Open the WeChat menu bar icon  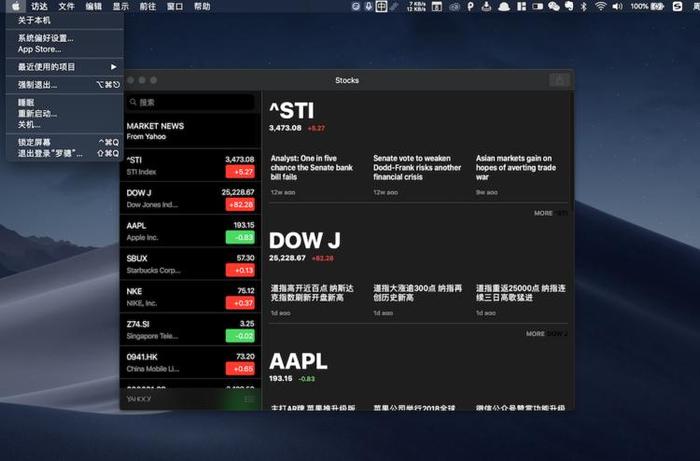[x=554, y=6]
